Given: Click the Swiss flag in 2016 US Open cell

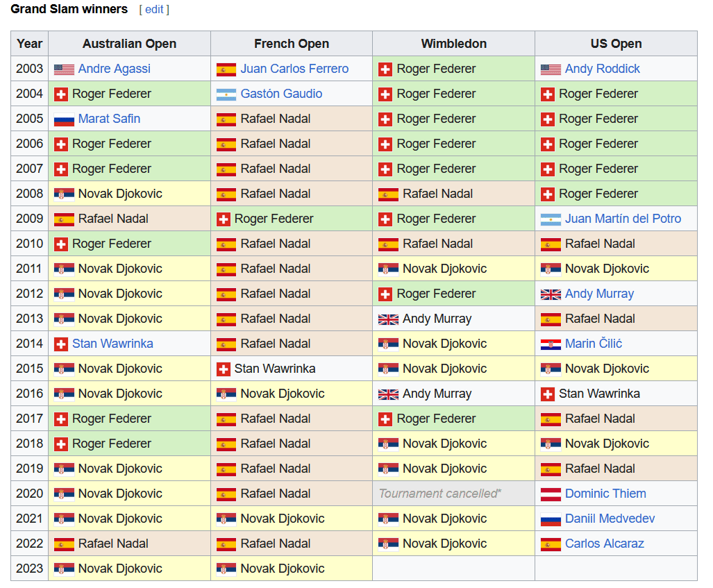Looking at the screenshot, I should pyautogui.click(x=548, y=395).
